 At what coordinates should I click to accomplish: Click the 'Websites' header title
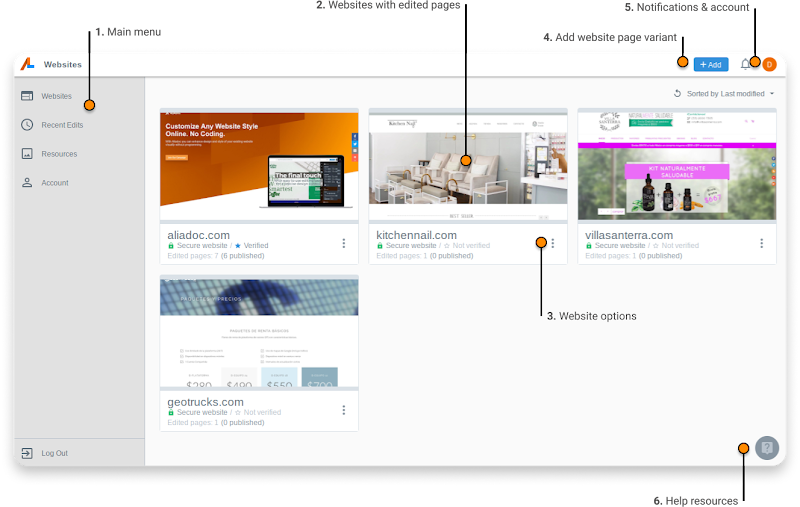click(x=63, y=64)
